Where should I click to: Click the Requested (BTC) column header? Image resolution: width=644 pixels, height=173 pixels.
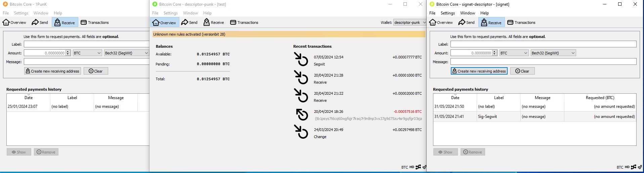click(600, 98)
